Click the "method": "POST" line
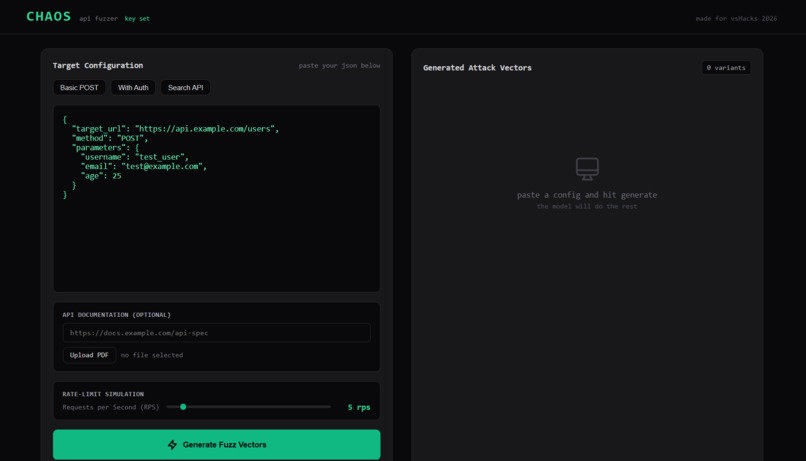This screenshot has width=806, height=461. click(x=109, y=138)
